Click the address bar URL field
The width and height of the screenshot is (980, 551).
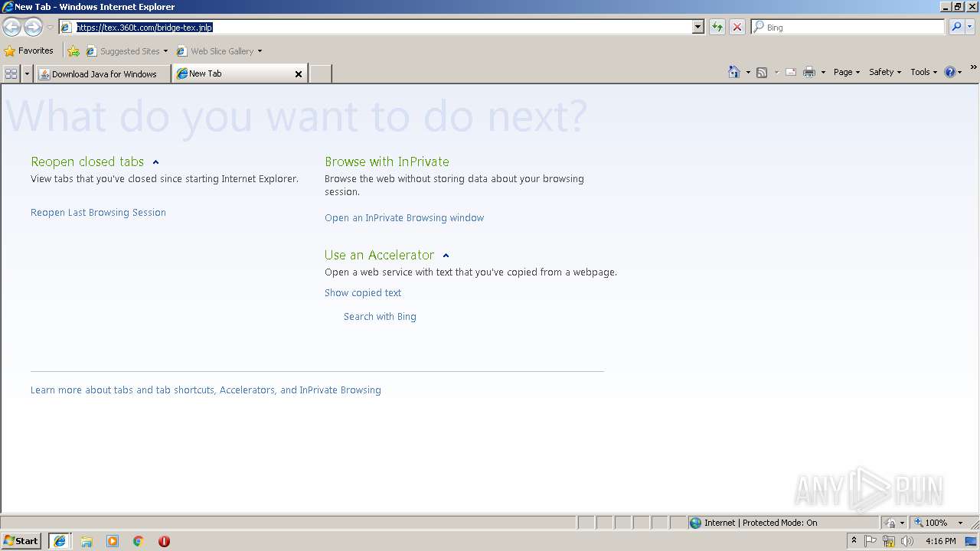coord(376,27)
